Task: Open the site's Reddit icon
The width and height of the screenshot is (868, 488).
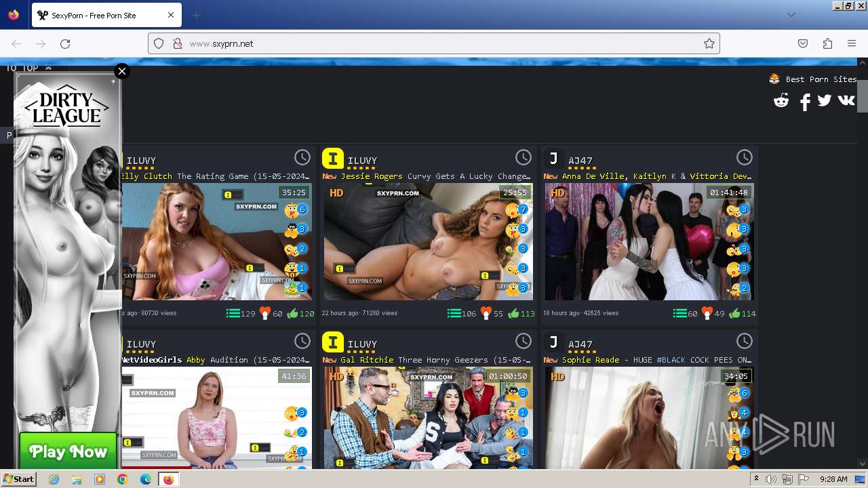Action: click(781, 101)
